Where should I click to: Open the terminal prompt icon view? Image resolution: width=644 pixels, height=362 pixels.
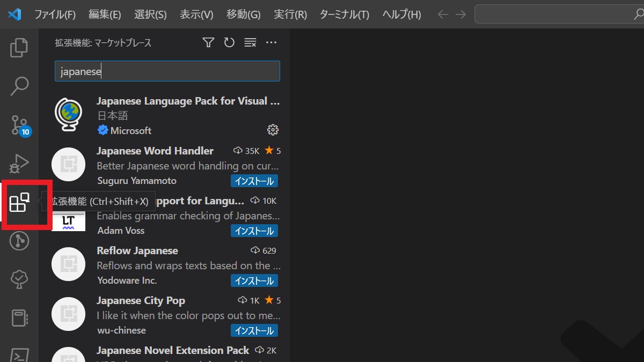pos(19,355)
